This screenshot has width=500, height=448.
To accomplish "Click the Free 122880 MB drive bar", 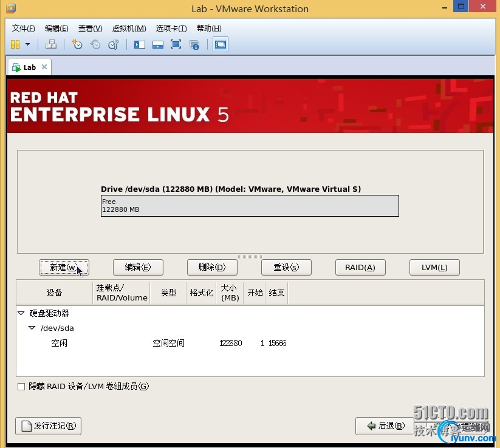I will [250, 206].
